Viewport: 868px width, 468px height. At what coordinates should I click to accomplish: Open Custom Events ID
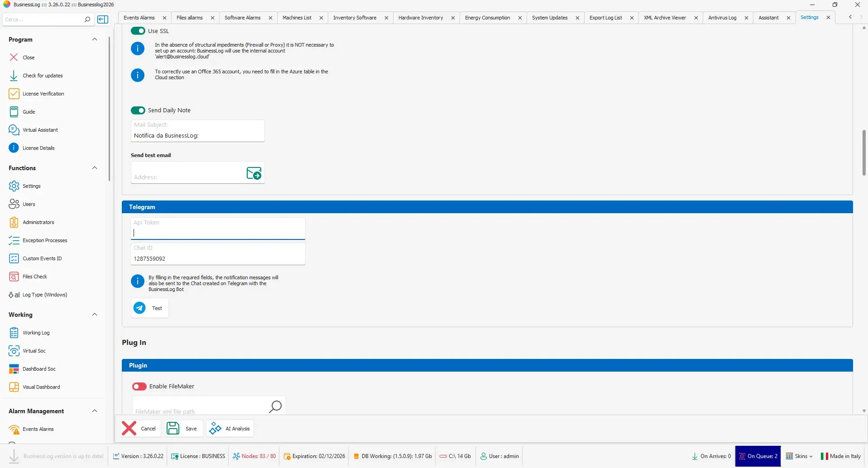point(42,258)
